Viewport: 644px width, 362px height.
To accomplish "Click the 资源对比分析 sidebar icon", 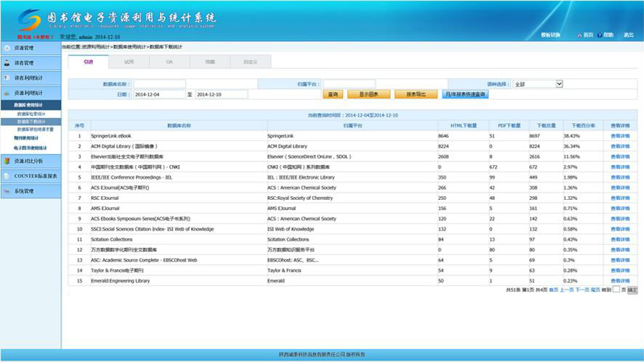I will 7,161.
